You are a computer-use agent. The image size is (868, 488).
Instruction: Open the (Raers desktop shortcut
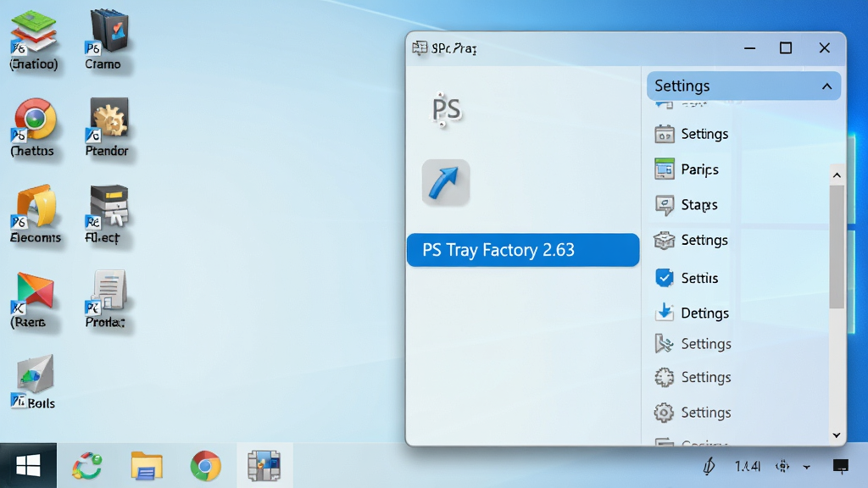33,300
